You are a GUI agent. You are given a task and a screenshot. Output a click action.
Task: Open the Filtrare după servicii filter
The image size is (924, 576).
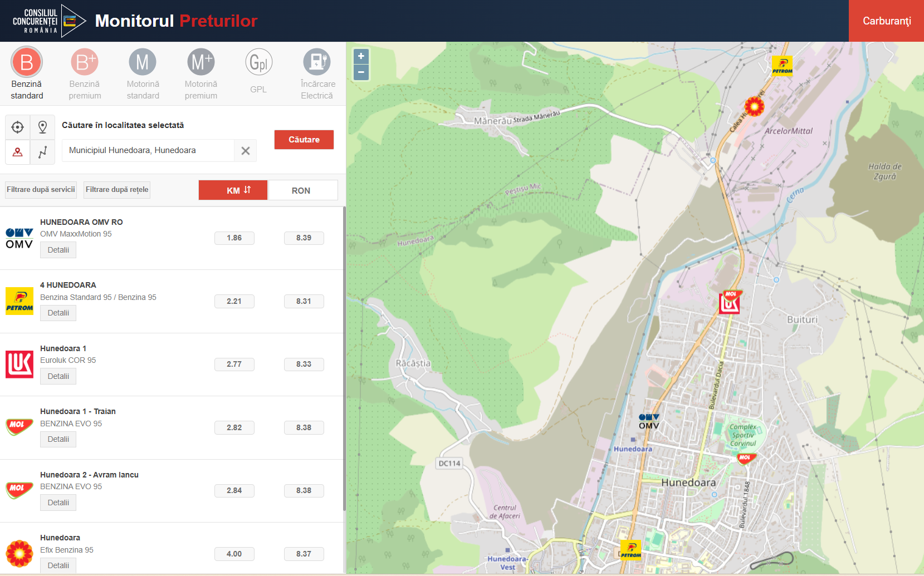[x=41, y=190]
